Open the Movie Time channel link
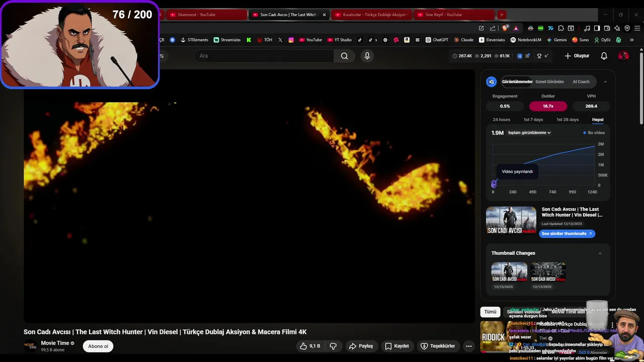Image resolution: width=644 pixels, height=362 pixels. [55, 343]
